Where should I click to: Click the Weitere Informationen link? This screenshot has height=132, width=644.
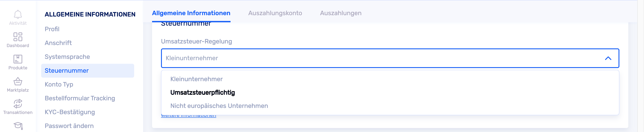coord(189,116)
